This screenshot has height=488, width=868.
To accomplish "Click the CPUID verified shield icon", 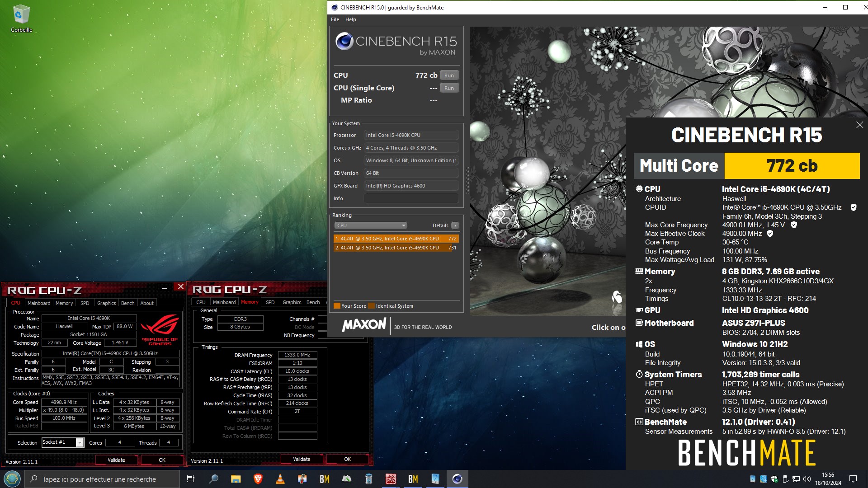I will click(853, 207).
